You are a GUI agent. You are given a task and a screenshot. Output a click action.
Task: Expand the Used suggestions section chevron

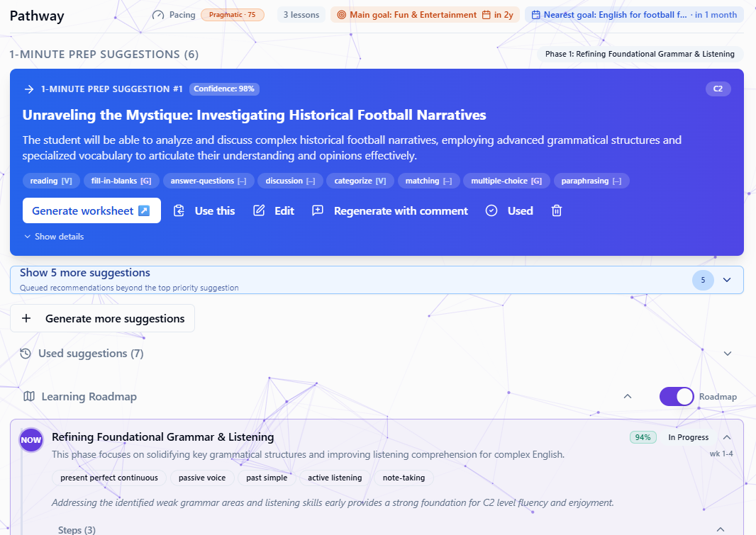pos(728,354)
